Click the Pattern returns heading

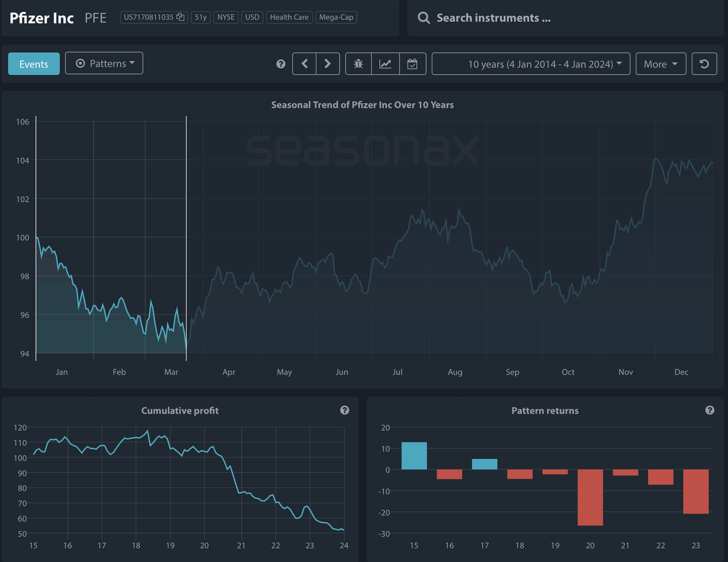pyautogui.click(x=545, y=410)
